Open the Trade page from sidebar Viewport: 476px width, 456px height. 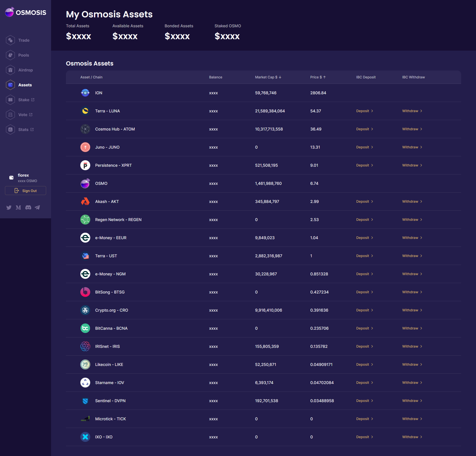[24, 40]
